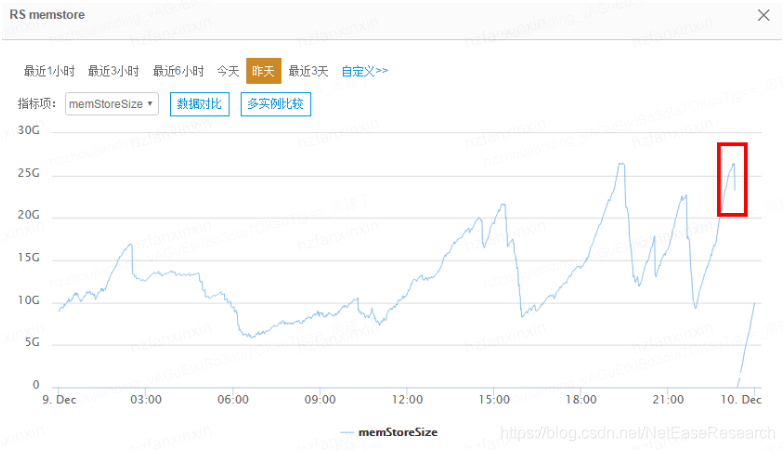Viewport: 784px width, 451px height.
Task: Click the 21:00 x-axis label
Action: pyautogui.click(x=668, y=400)
